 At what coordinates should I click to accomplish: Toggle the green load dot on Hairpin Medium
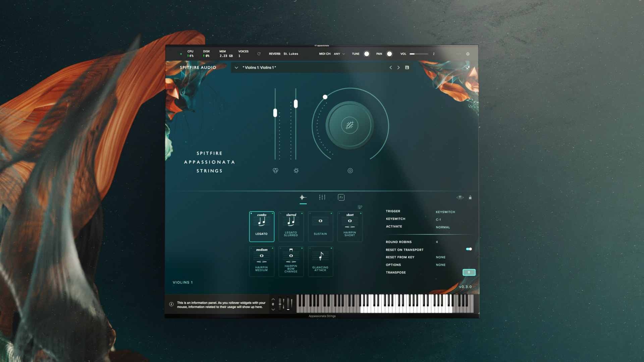tap(272, 248)
